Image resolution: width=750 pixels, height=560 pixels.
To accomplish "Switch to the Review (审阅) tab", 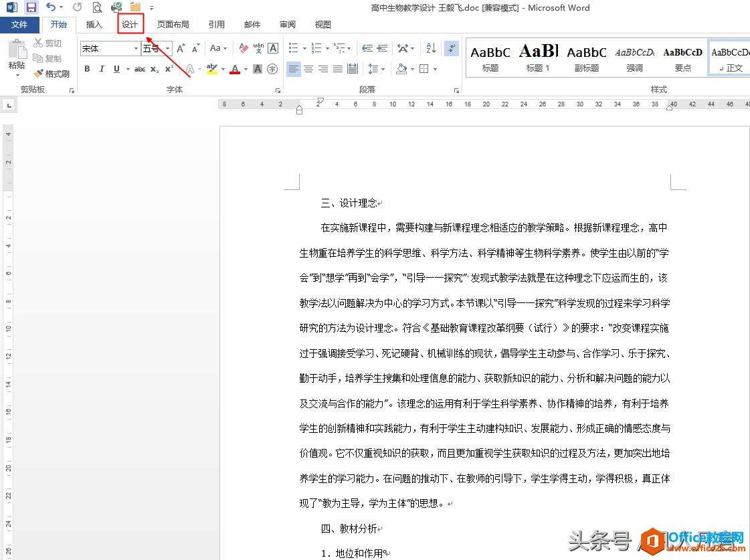I will coord(288,24).
